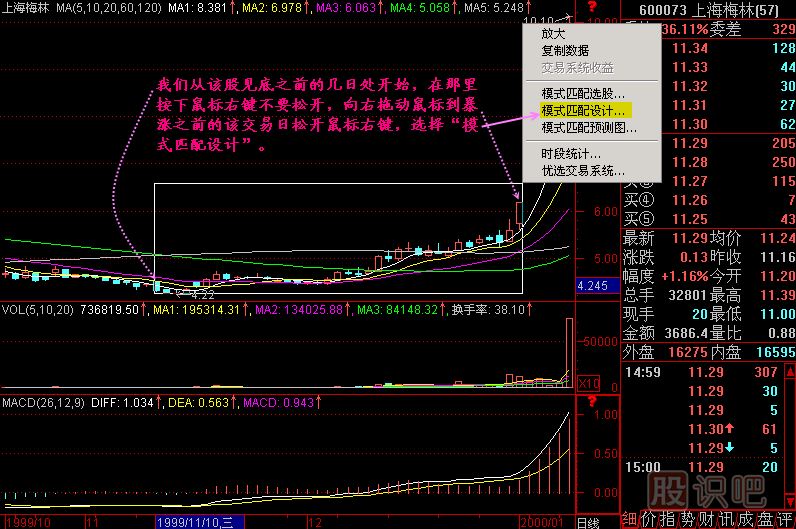This screenshot has height=529, width=796.
Task: Switch to the 盘 tab
Action: point(765,519)
